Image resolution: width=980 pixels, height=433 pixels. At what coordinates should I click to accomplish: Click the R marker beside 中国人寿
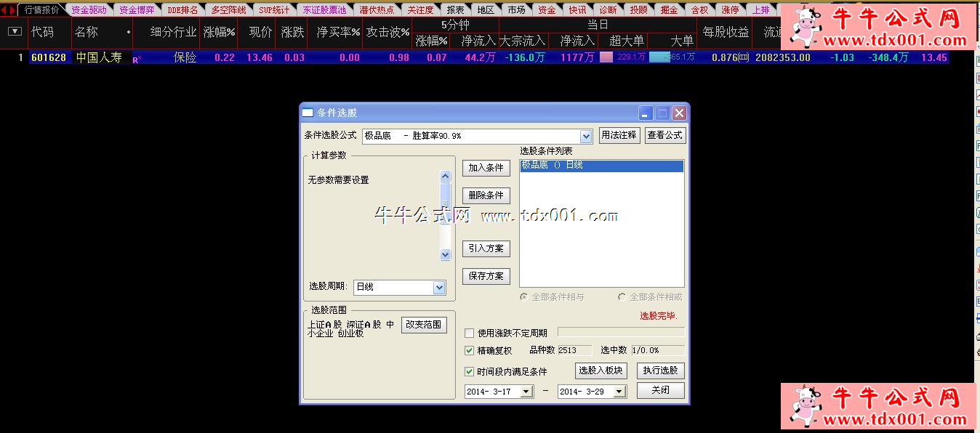(x=136, y=60)
